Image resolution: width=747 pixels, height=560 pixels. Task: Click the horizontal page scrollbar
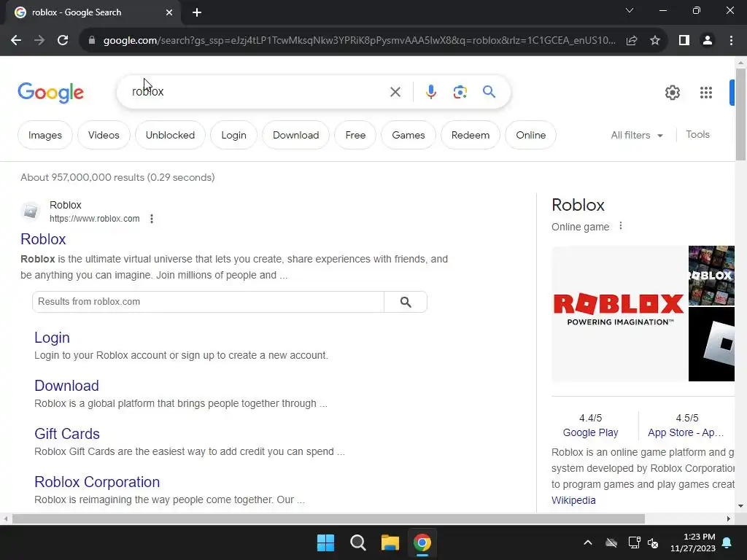point(328,519)
